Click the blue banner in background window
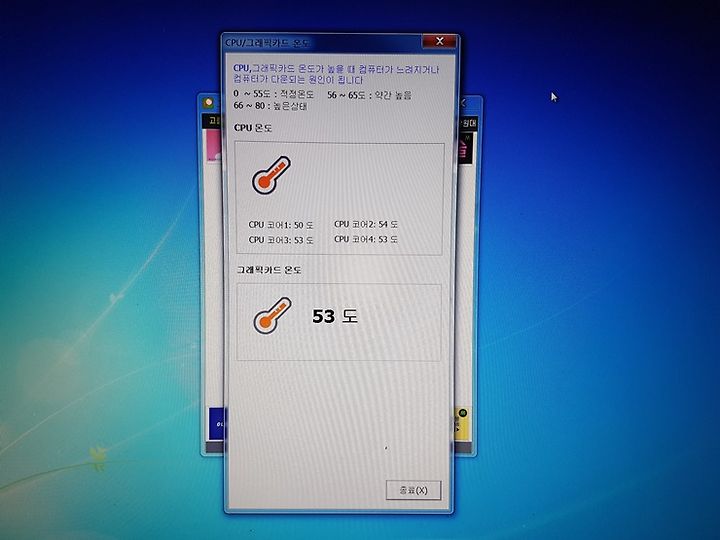Image resolution: width=720 pixels, height=540 pixels. 216,424
